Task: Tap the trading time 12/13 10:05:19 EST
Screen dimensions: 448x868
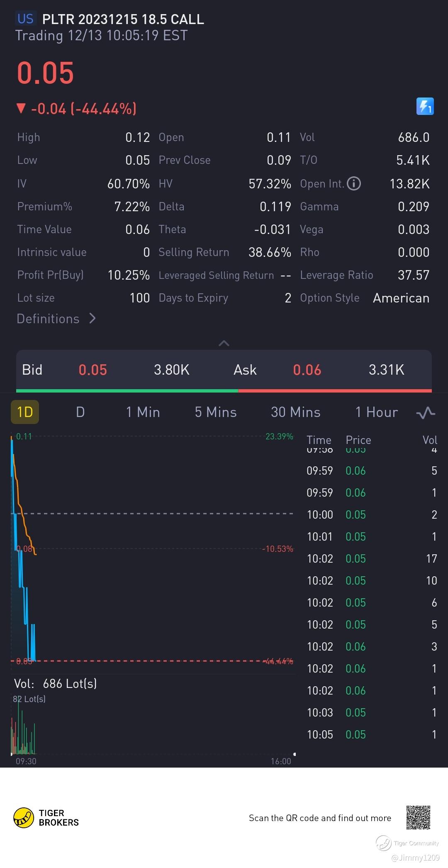Action: click(x=102, y=36)
